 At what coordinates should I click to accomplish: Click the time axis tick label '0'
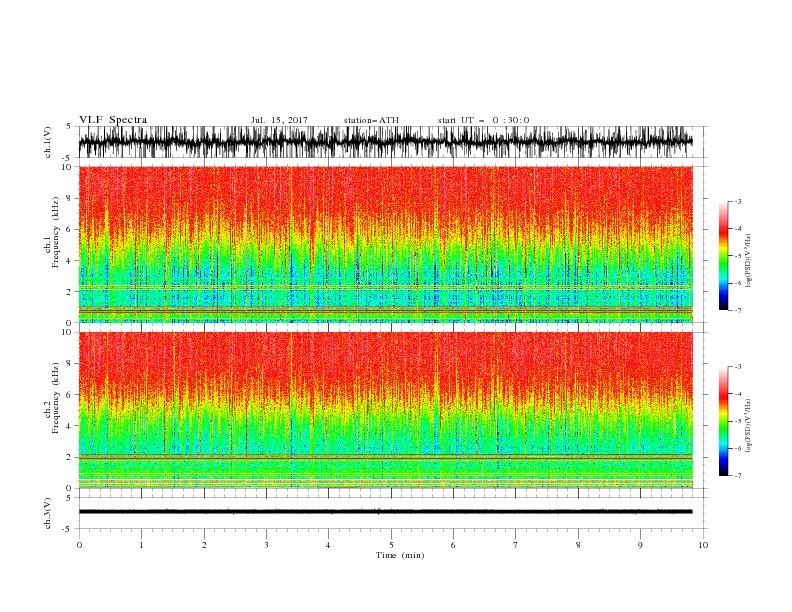tap(79, 545)
